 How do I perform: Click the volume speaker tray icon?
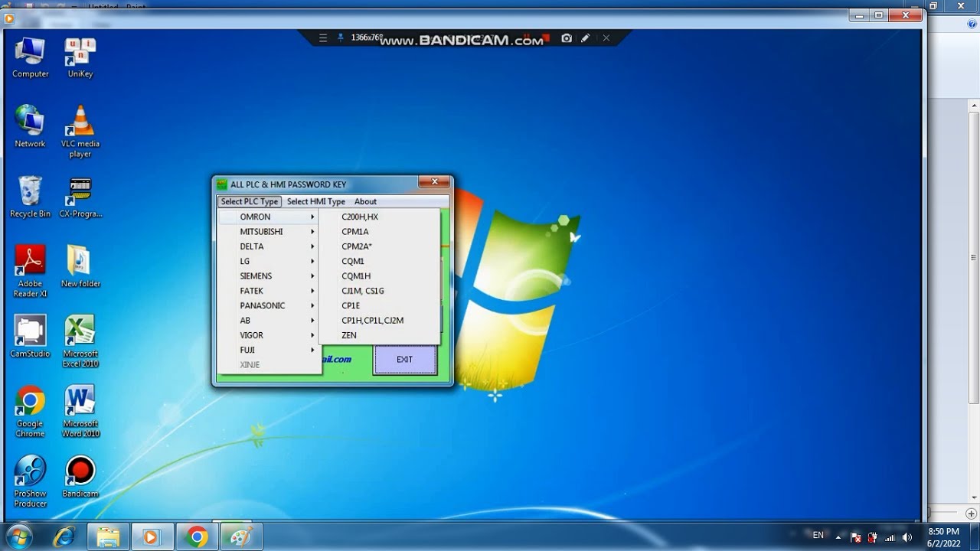(x=907, y=536)
